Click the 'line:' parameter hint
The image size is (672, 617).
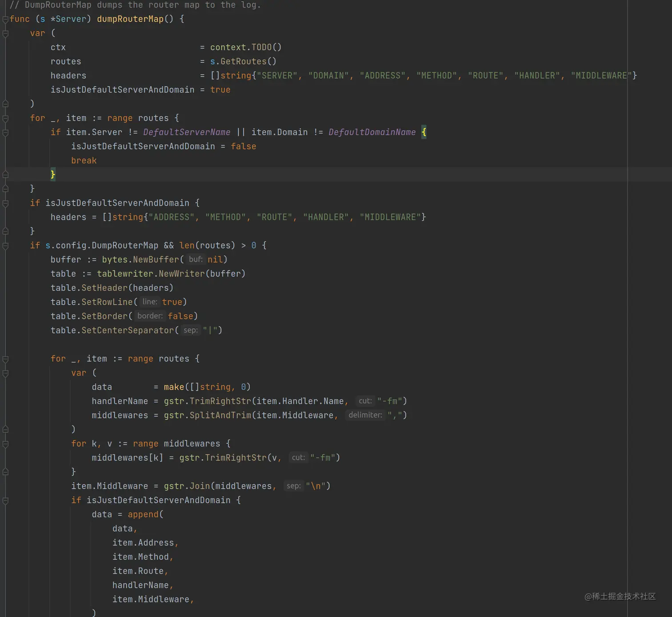point(150,302)
